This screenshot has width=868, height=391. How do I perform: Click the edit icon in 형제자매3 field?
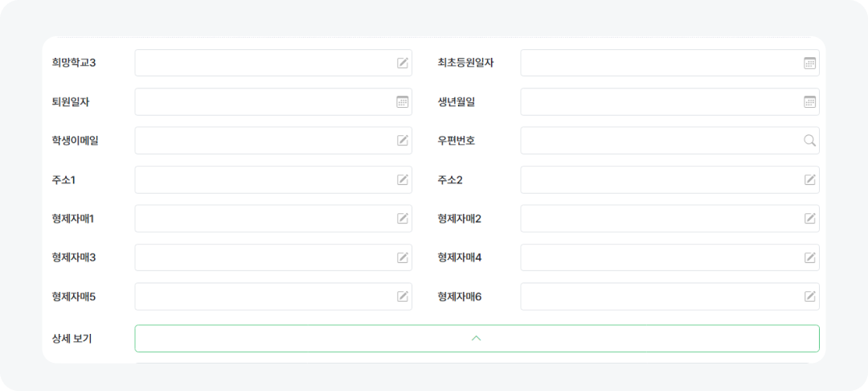[x=403, y=257]
